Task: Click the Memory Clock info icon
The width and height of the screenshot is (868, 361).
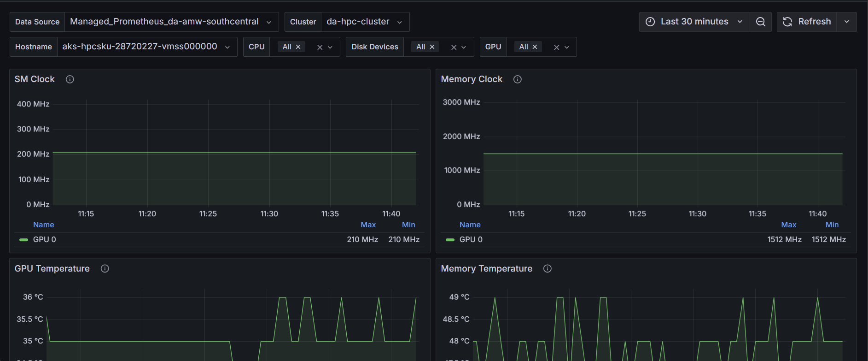Action: 518,79
